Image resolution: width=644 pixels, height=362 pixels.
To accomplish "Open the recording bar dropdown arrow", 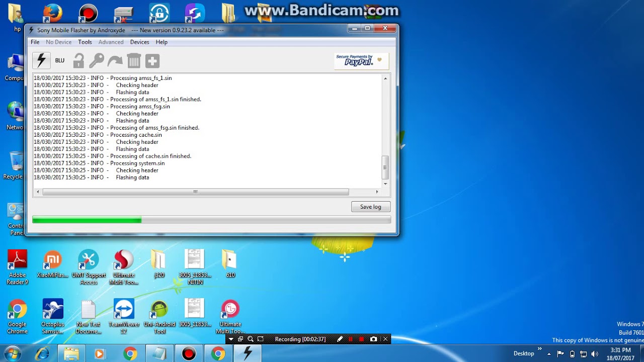I will click(x=231, y=339).
